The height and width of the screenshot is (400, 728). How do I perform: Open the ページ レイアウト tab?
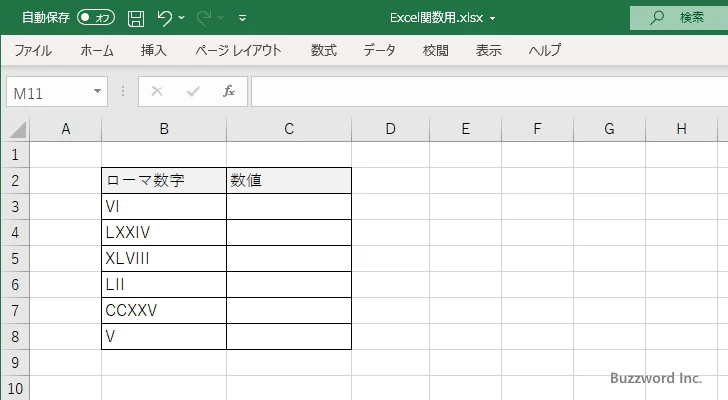(x=238, y=50)
